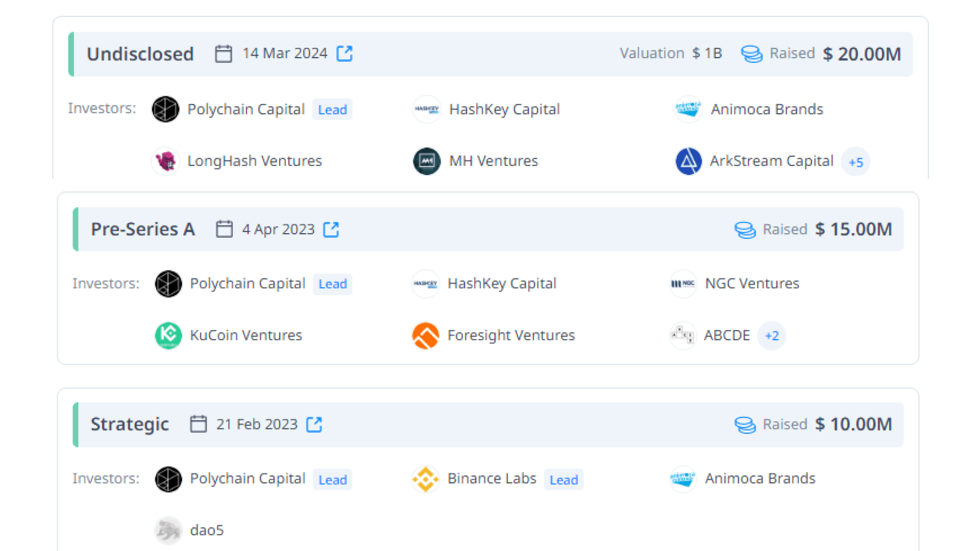Expand +2 more investors in Pre-Series A
Image resolution: width=980 pixels, height=551 pixels.
pos(771,336)
